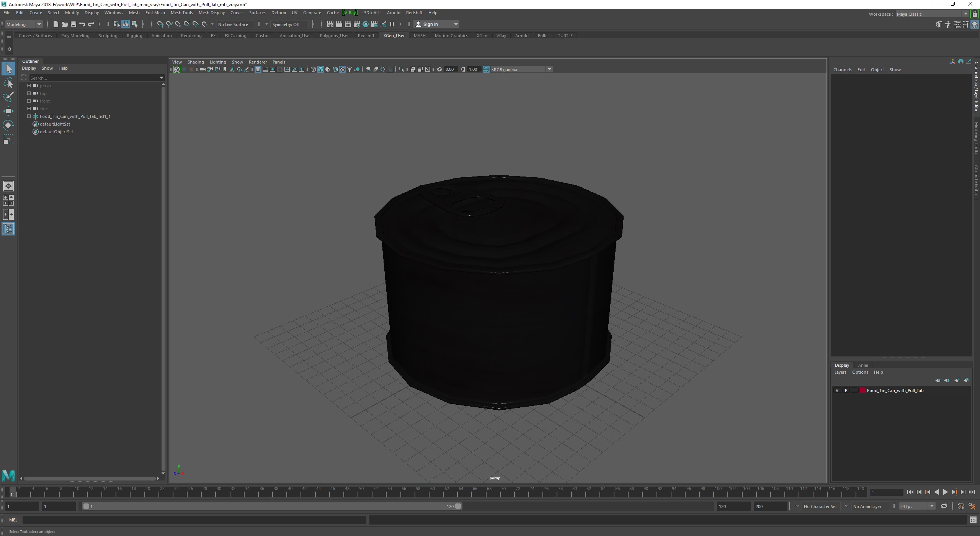This screenshot has height=536, width=980.
Task: Toggle layer visibility V box
Action: [x=837, y=391]
